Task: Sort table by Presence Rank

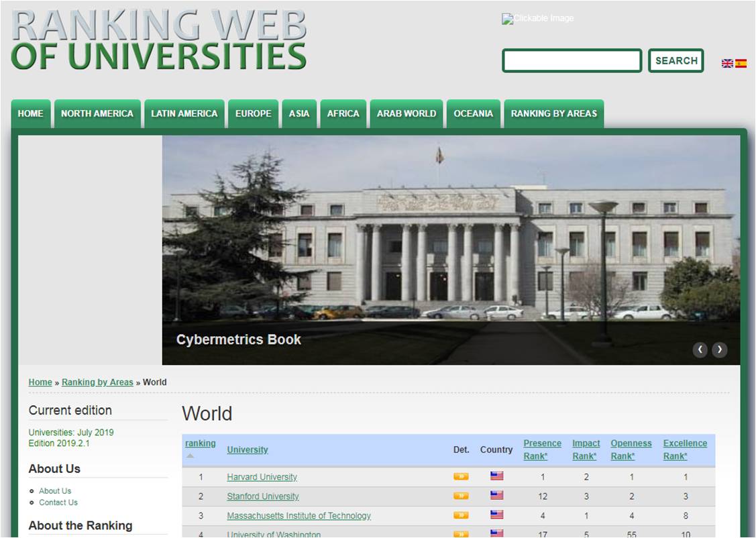Action: [543, 449]
